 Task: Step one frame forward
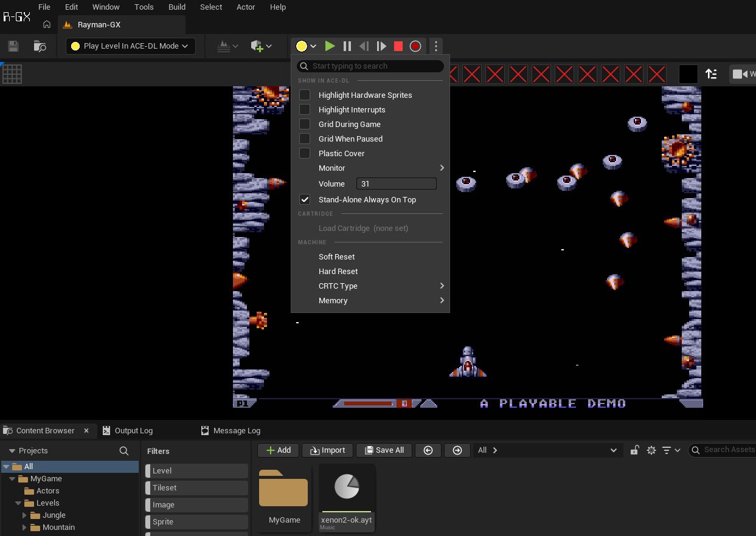381,46
